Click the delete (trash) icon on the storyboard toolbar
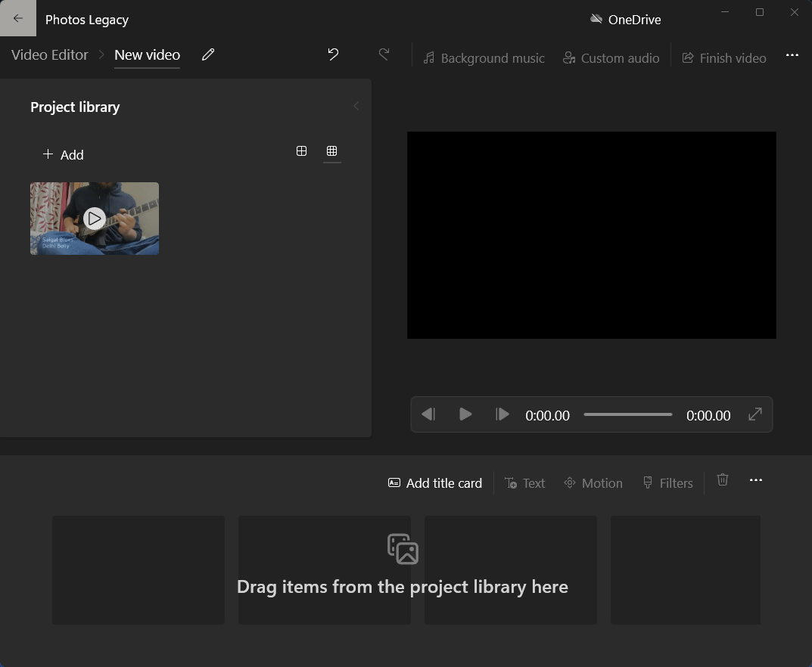The image size is (812, 667). [x=722, y=479]
